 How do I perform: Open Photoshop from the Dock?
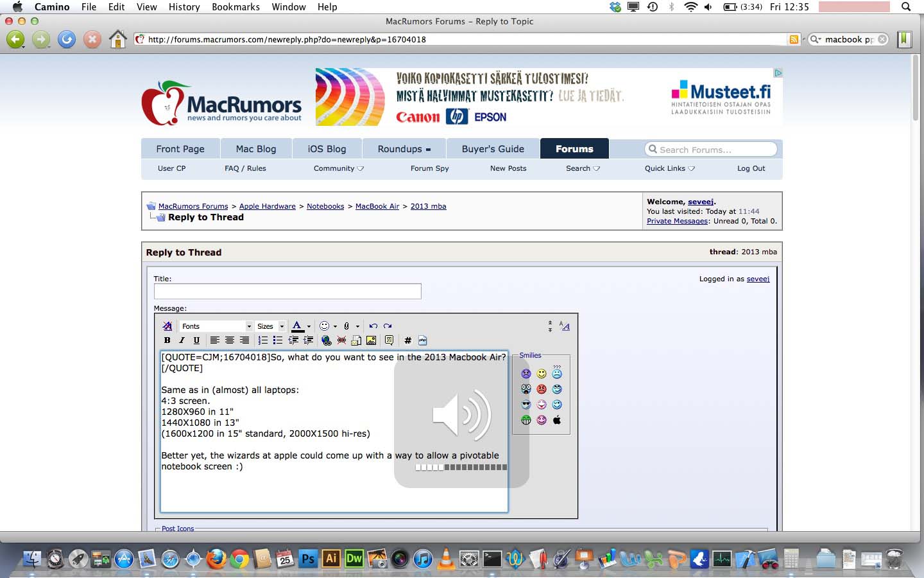(x=308, y=559)
